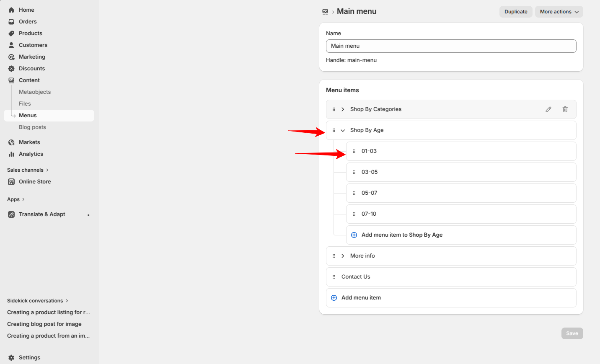This screenshot has height=364, width=600.
Task: Click the Settings gear icon
Action: (x=11, y=357)
